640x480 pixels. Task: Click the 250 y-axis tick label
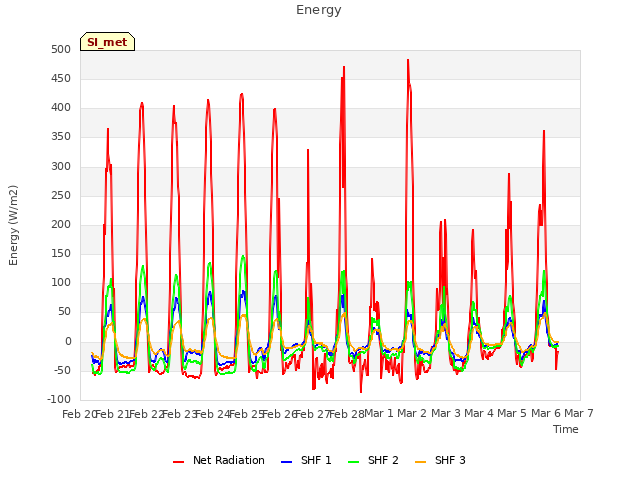coord(61,196)
